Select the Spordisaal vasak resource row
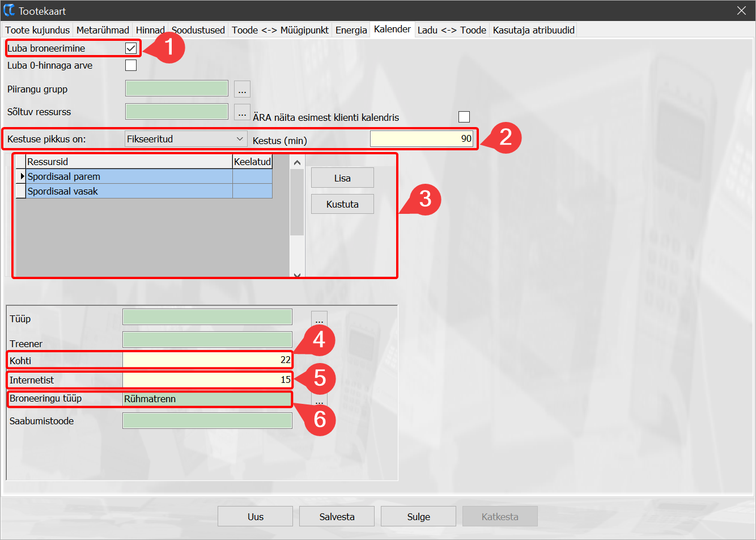 tap(129, 192)
